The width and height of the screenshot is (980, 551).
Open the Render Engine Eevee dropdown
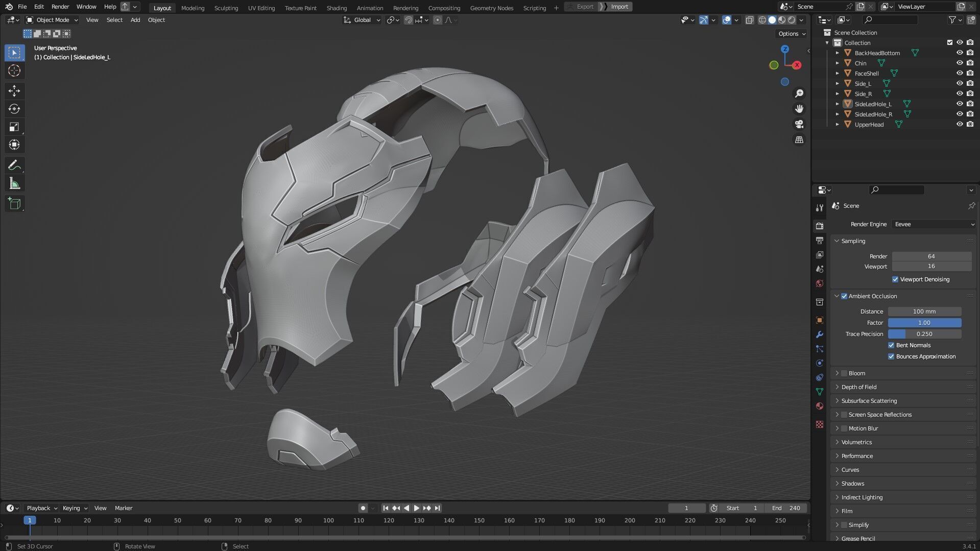934,224
